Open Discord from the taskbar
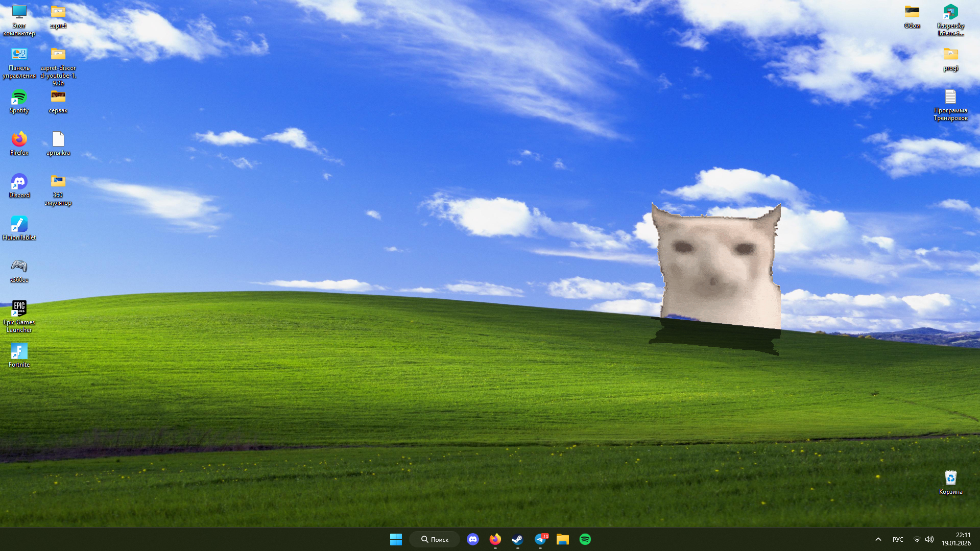Viewport: 980px width, 551px height. [x=473, y=539]
